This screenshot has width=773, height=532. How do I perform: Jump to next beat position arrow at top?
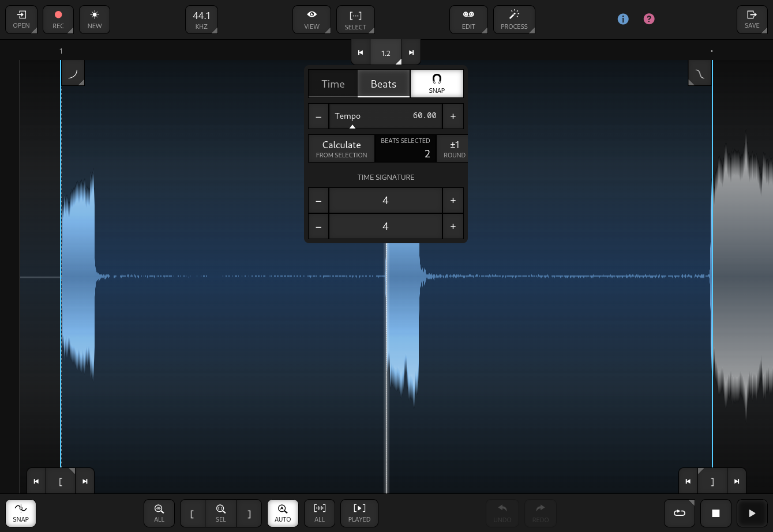point(411,52)
